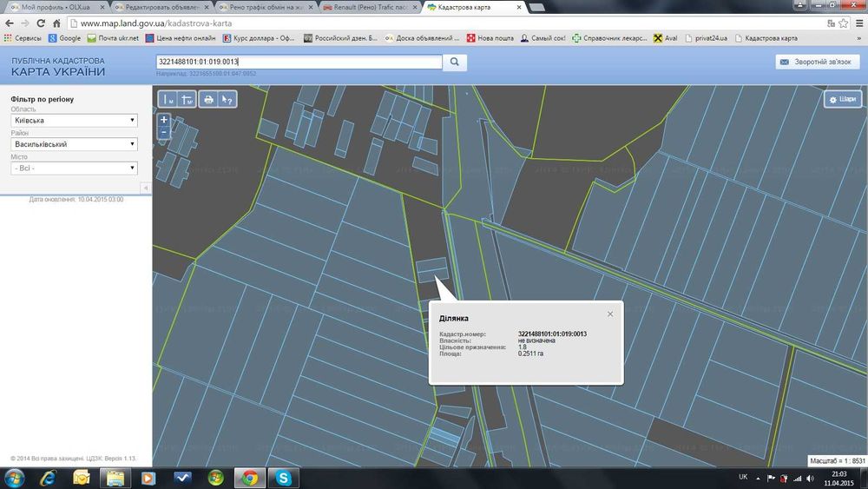868x489 pixels.
Task: Select the distance measuring ruler tool
Action: (168, 99)
